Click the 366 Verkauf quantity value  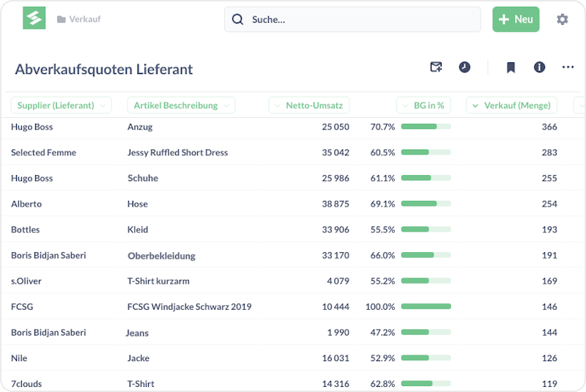click(549, 127)
